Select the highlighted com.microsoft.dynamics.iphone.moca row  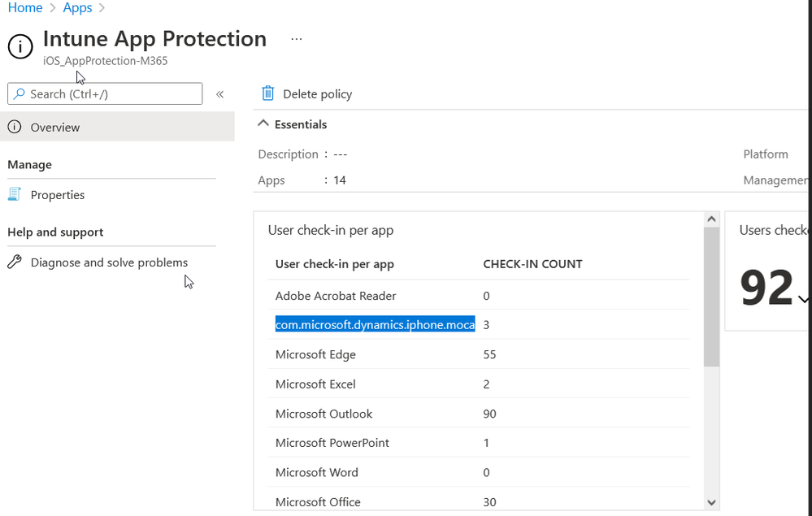click(x=375, y=324)
